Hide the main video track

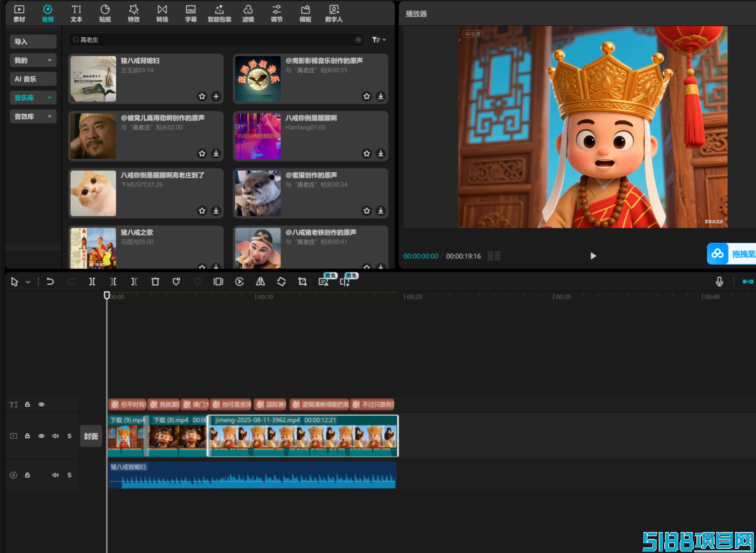tap(41, 436)
